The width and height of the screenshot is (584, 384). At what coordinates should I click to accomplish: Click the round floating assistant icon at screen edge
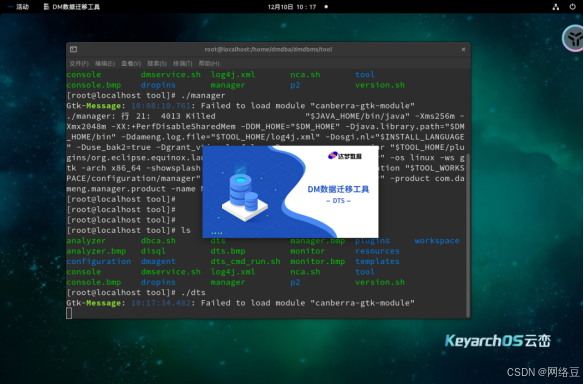(x=574, y=38)
